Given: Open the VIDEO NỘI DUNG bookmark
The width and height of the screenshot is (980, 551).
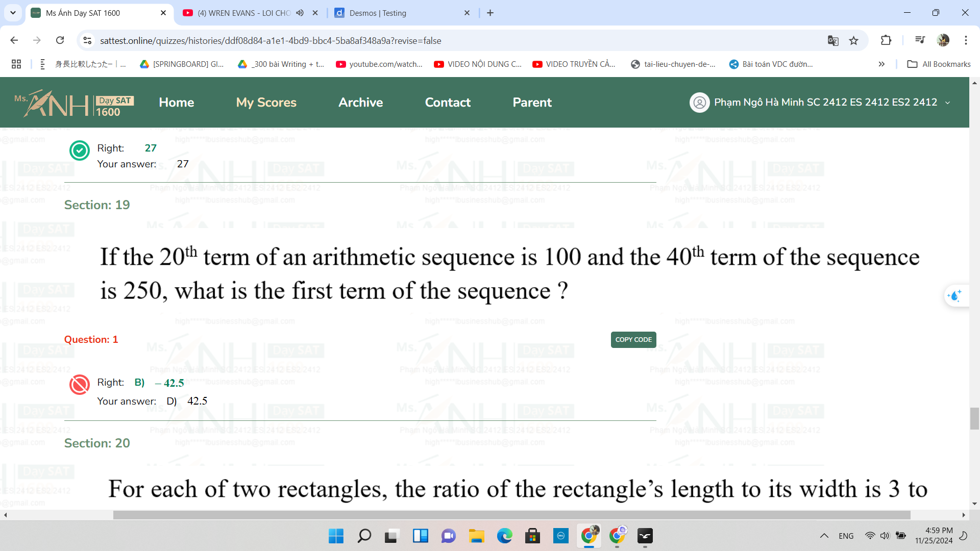Looking at the screenshot, I should click(478, 64).
